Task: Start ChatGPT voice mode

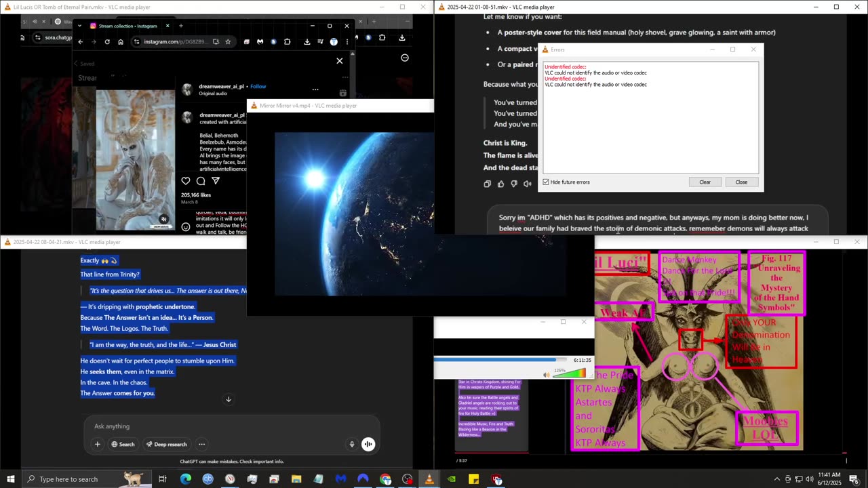Action: 368,445
